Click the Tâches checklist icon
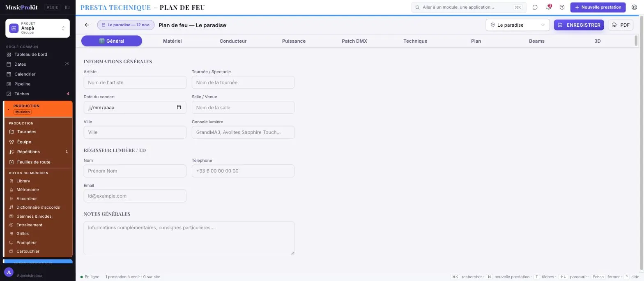The height and width of the screenshot is (281, 644). (9, 94)
